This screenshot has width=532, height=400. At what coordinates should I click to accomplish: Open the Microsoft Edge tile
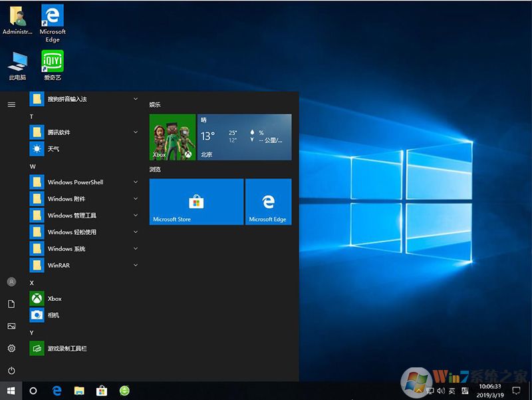[268, 202]
